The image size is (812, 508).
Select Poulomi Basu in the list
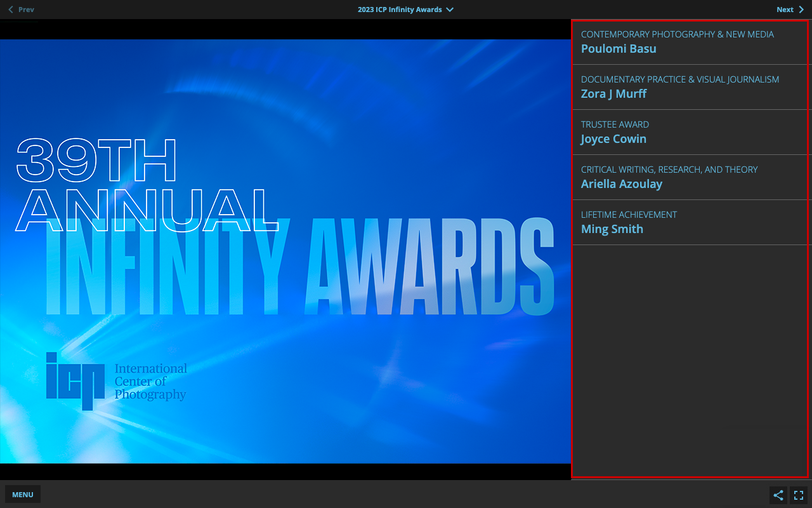(x=619, y=49)
